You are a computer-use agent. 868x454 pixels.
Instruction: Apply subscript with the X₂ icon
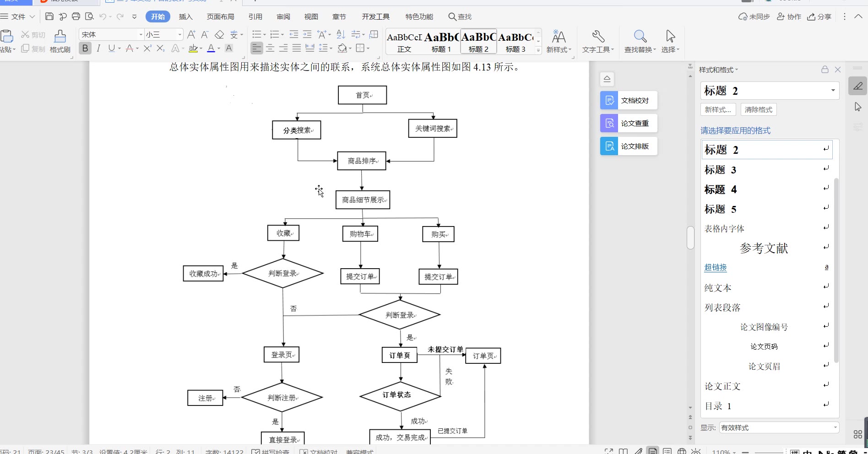pyautogui.click(x=160, y=48)
